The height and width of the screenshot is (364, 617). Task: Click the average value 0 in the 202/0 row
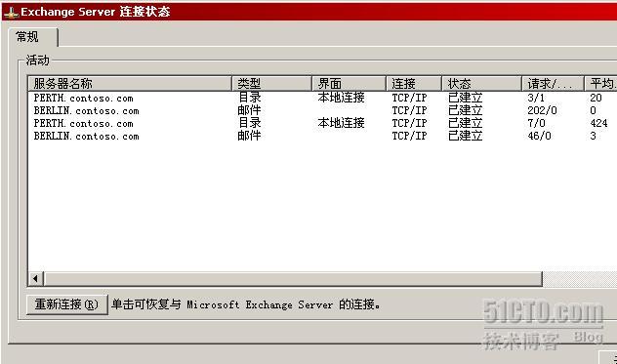pyautogui.click(x=593, y=110)
